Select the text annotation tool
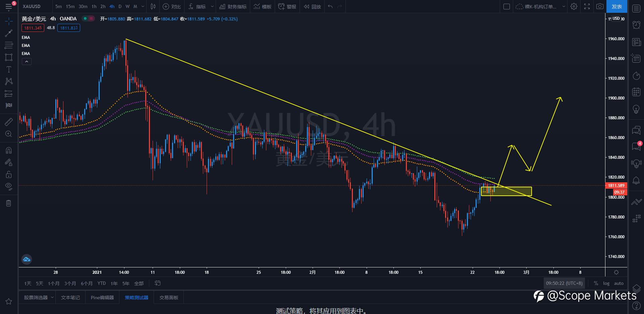Screen dimensions: 644x314 click(x=9, y=69)
